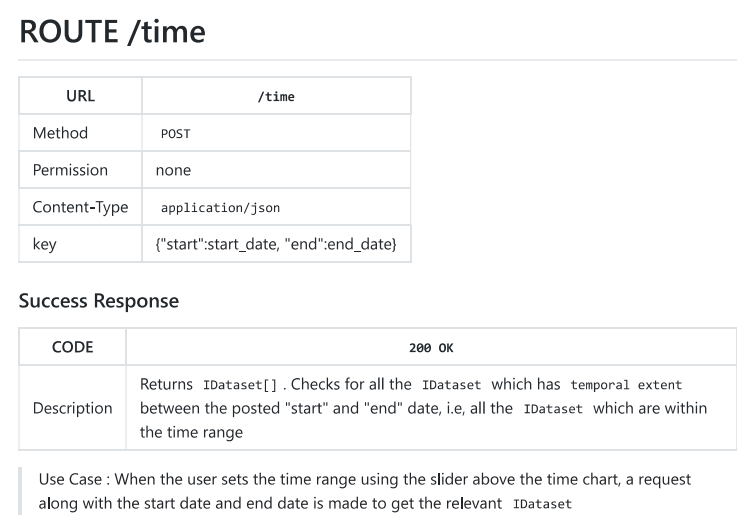Click the "ROUTE /time" page heading
751x523 pixels.
tap(112, 32)
